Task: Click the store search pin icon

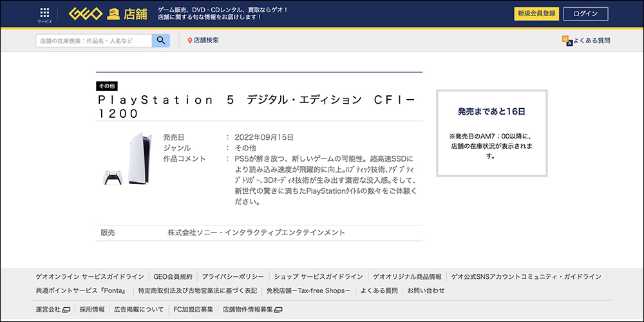Action: [x=190, y=41]
